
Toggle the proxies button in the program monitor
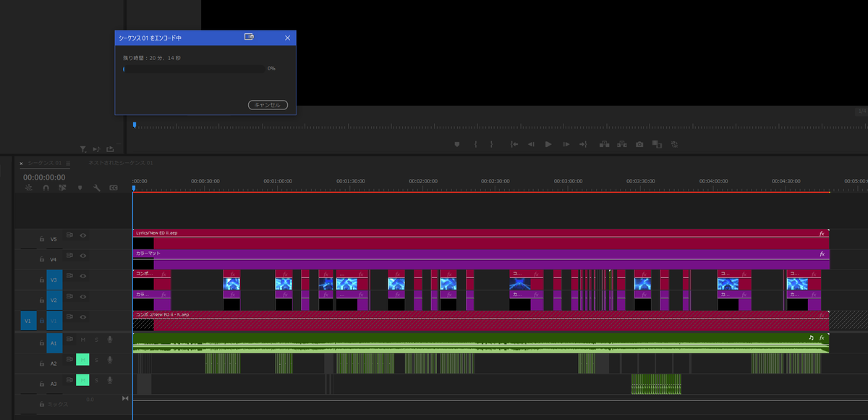click(x=674, y=144)
